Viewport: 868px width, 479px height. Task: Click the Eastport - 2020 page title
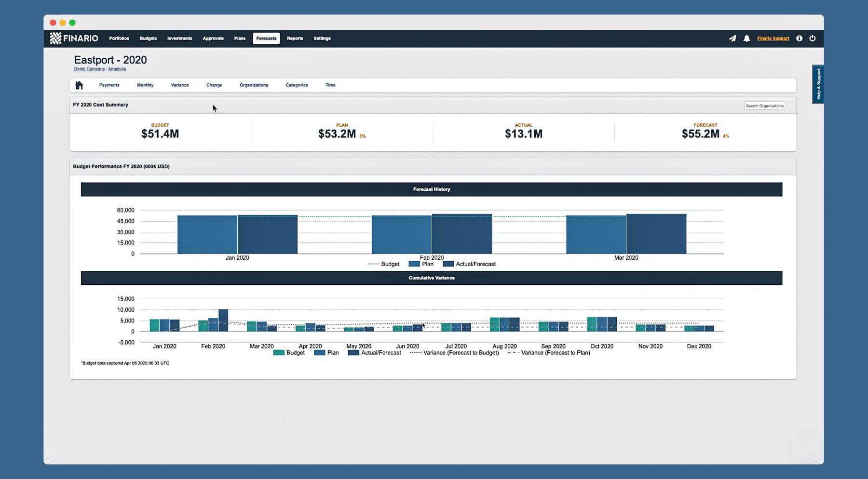[x=110, y=60]
